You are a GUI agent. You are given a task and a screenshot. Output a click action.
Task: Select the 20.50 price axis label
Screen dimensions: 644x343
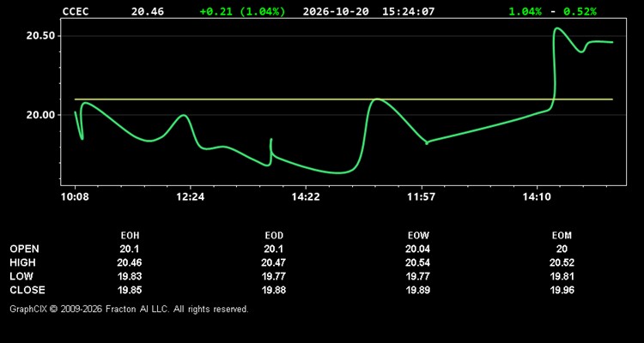click(x=40, y=36)
